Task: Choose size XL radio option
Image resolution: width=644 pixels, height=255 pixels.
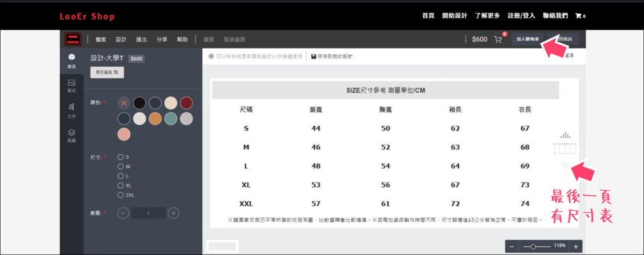Action: pos(120,185)
